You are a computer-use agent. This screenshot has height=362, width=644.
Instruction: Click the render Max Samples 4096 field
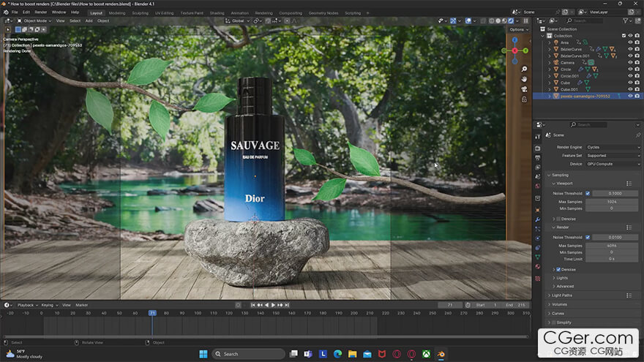click(x=612, y=246)
